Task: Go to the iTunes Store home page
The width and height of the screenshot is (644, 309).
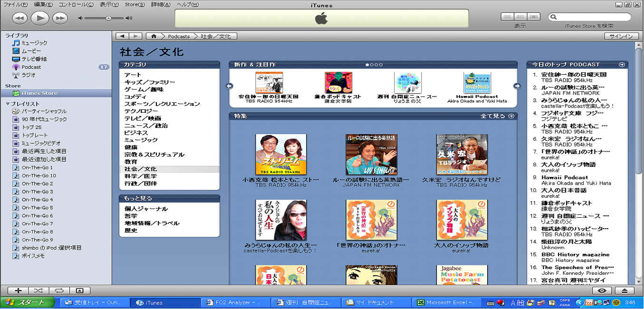Action: pyautogui.click(x=154, y=36)
